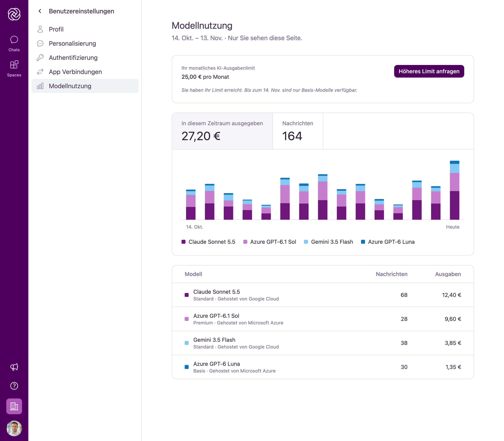Click the organization building icon
The width and height of the screenshot is (504, 441).
14,406
